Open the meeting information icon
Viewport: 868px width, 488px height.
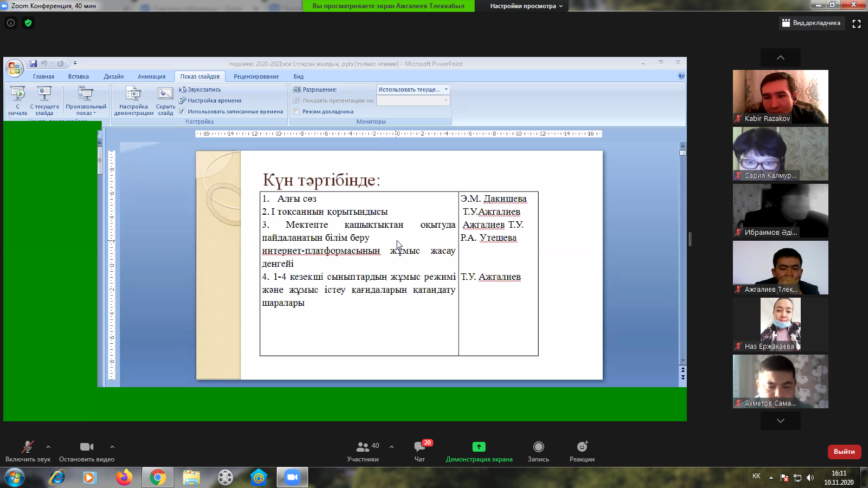click(11, 23)
